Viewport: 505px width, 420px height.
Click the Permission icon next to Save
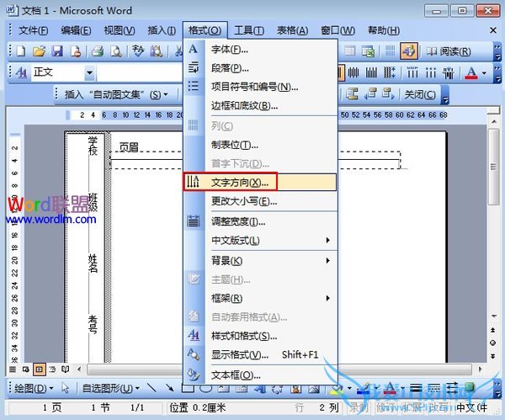point(76,51)
